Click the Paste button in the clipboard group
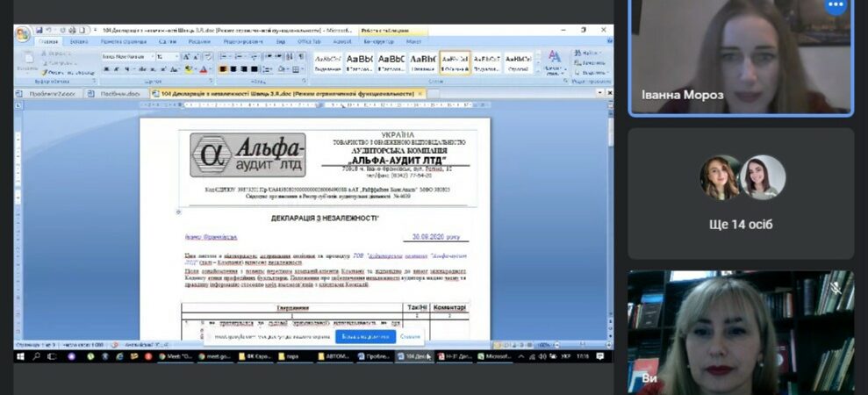 click(29, 62)
